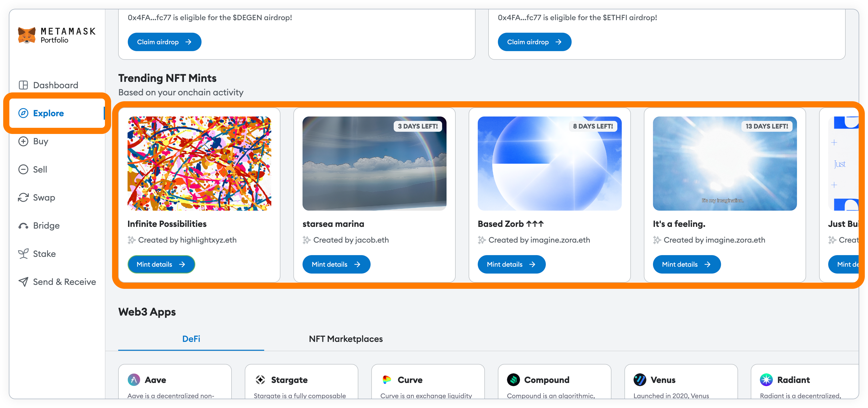Image resolution: width=868 pixels, height=408 pixels.
Task: Click the 'Infinite Possibilities' title
Action: 167,224
